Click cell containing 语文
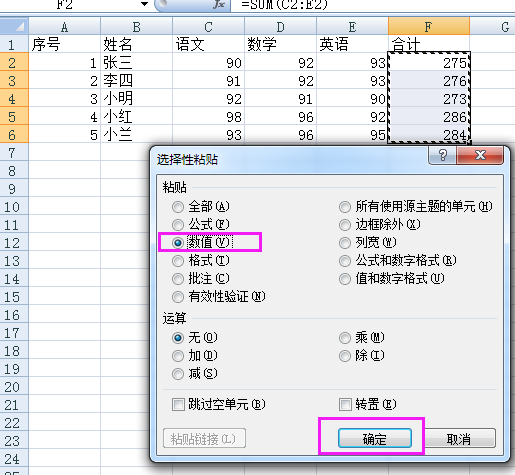 point(208,44)
